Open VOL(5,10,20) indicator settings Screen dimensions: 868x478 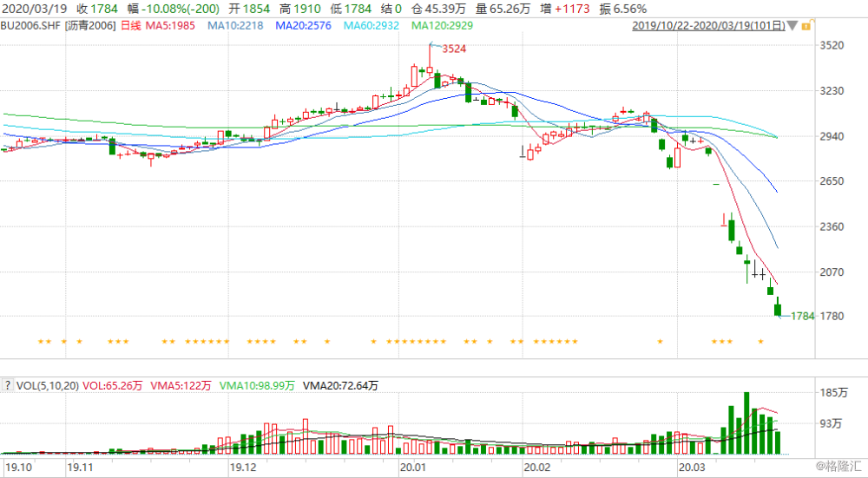tap(47, 385)
